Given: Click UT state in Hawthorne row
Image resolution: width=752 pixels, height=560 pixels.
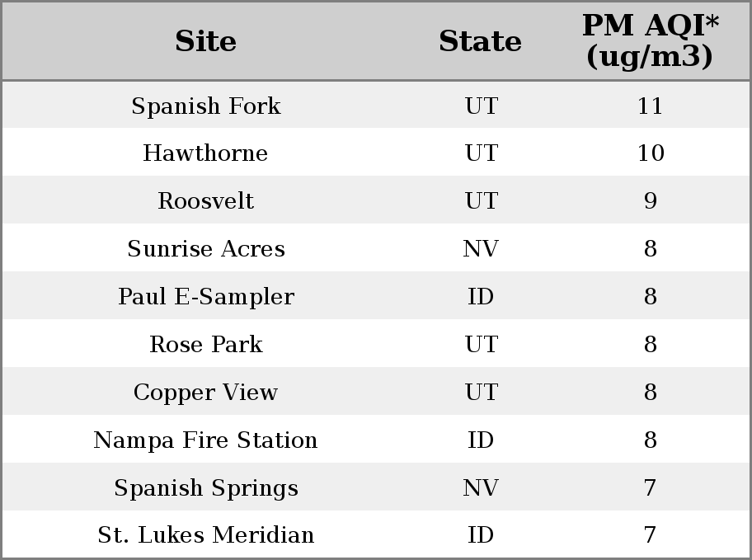Looking at the screenshot, I should click(481, 153).
